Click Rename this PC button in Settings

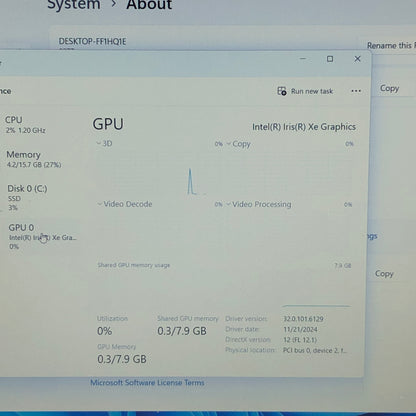[x=391, y=45]
